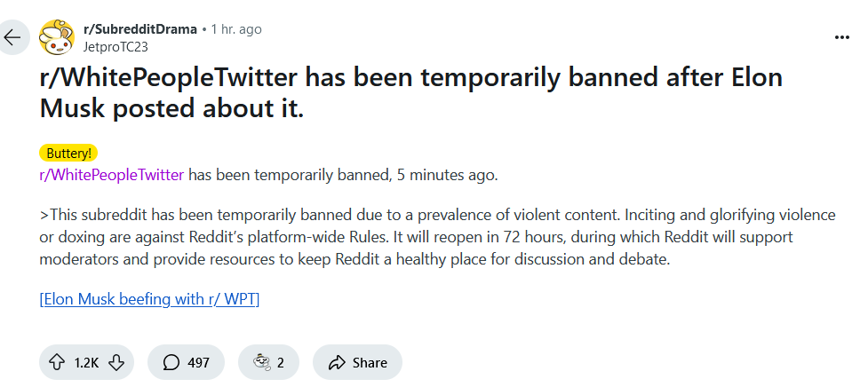Click the awards count 2
Screen dimensions: 868x387
[281, 363]
